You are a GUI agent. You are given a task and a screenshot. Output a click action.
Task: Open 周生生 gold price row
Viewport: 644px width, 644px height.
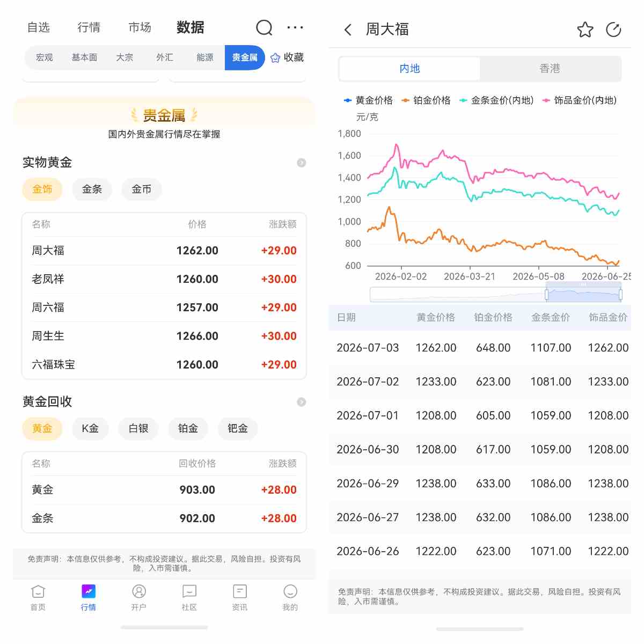click(x=164, y=336)
